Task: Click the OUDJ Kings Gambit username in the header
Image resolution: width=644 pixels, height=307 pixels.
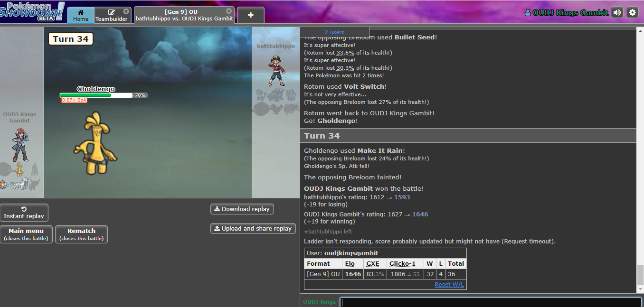Action: (566, 13)
